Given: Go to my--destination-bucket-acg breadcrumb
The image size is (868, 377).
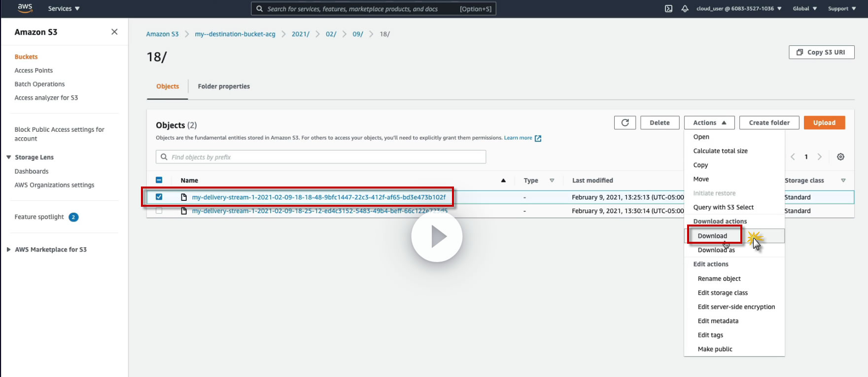Looking at the screenshot, I should tap(235, 34).
